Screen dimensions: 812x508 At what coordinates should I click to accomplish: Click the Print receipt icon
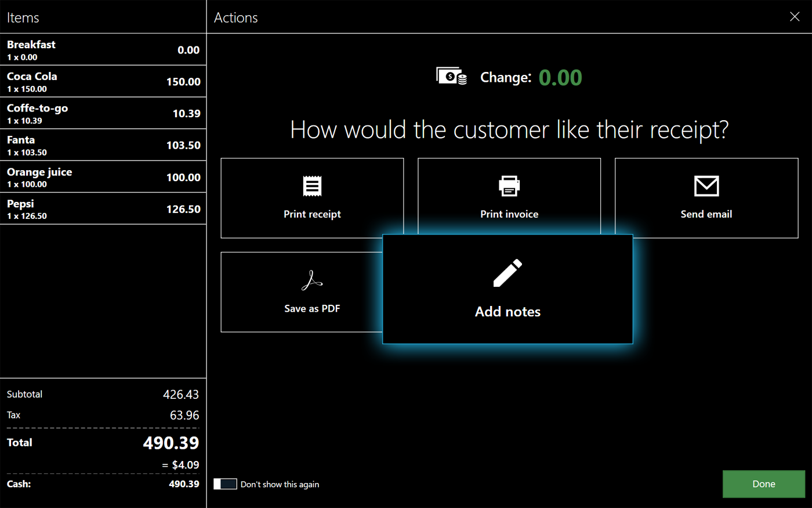point(312,186)
